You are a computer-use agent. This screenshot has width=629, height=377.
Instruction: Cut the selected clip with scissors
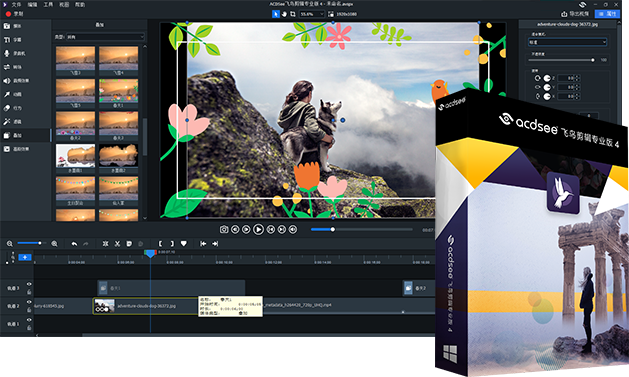[x=117, y=243]
